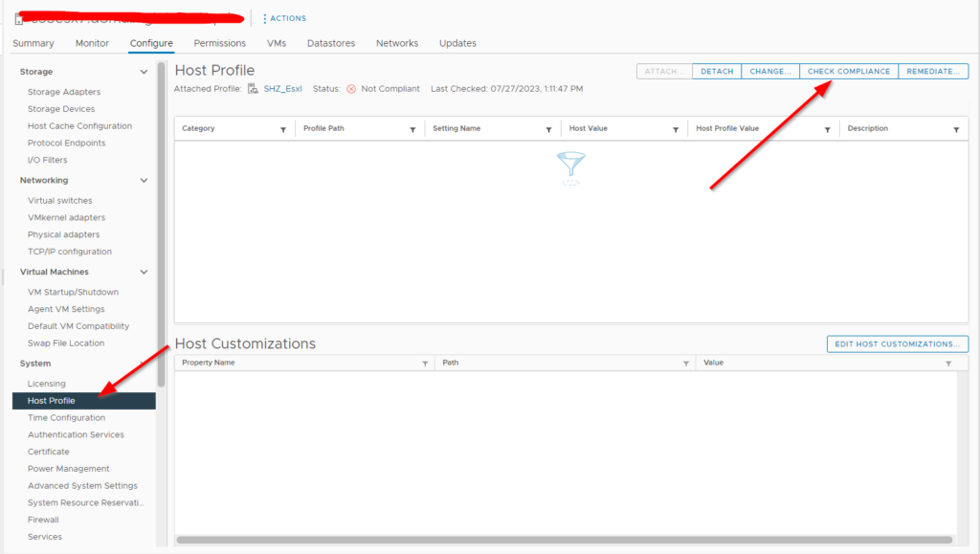Select Services in System section

click(x=44, y=537)
